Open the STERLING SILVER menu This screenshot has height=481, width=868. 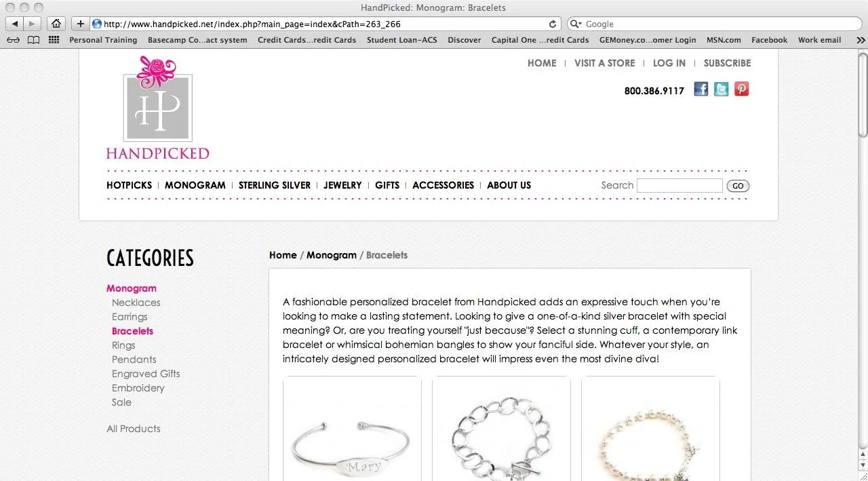pyautogui.click(x=275, y=185)
